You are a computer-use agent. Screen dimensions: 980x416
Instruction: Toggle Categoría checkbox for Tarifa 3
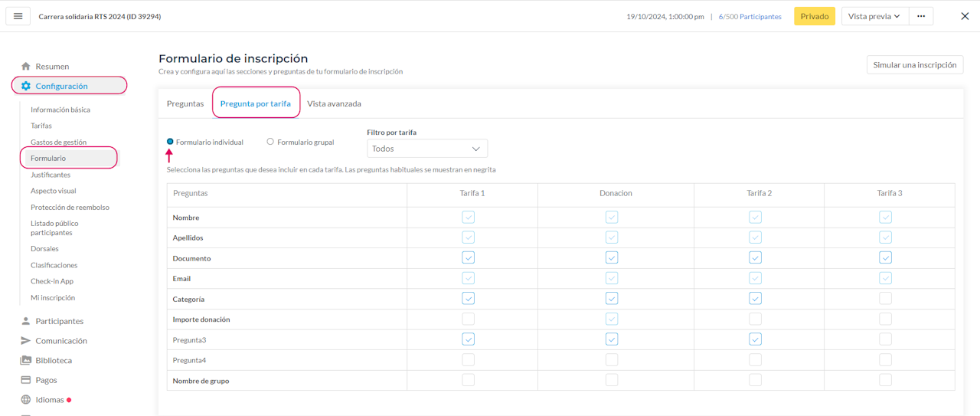pyautogui.click(x=886, y=299)
